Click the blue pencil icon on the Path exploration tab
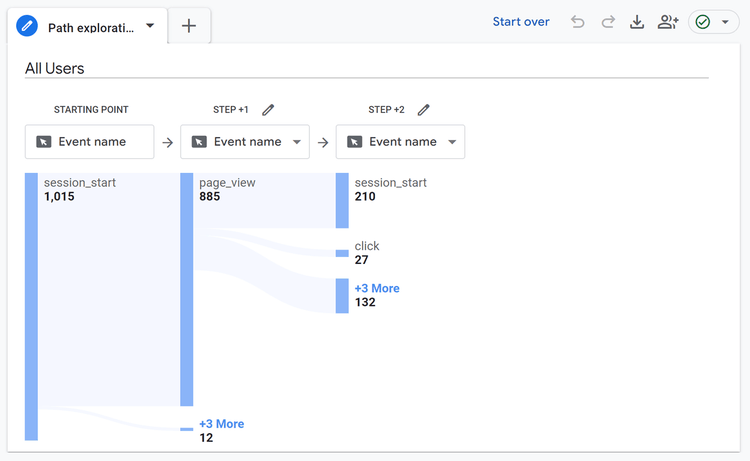The image size is (750, 461). tap(27, 25)
